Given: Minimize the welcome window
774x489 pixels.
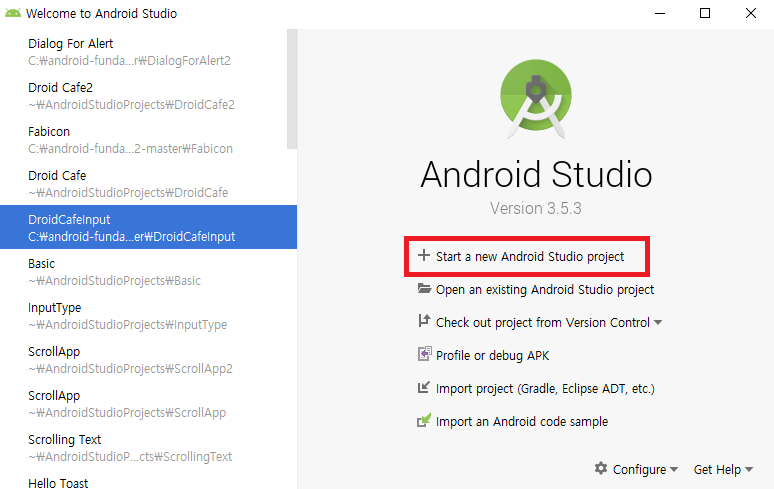Looking at the screenshot, I should 660,13.
